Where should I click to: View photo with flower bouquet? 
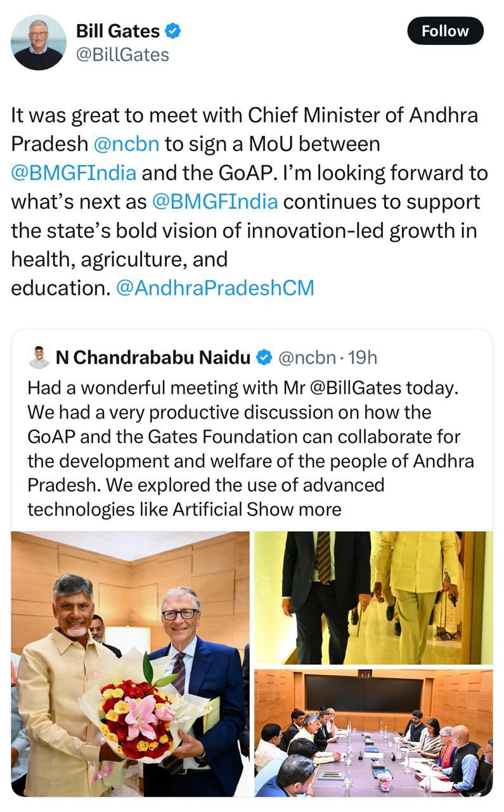[x=131, y=664]
